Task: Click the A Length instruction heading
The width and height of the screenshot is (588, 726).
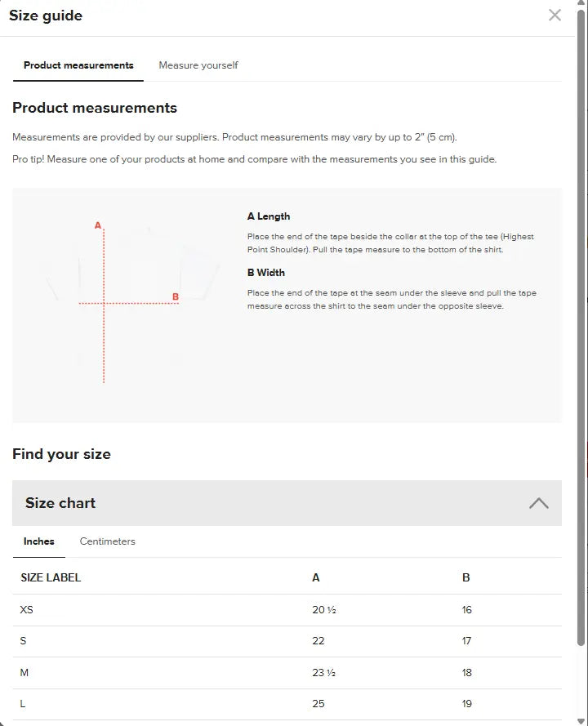Action: [269, 216]
